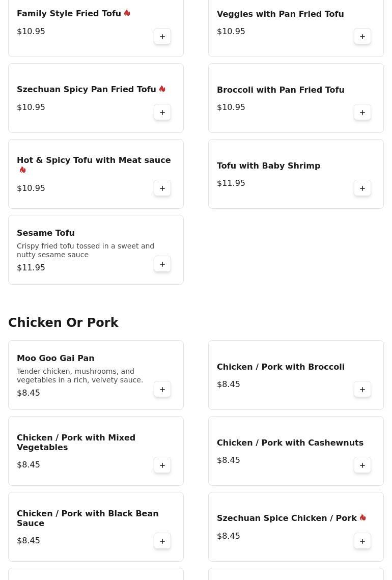Open Sesame Tofu item title
392x580 pixels.
(46, 233)
